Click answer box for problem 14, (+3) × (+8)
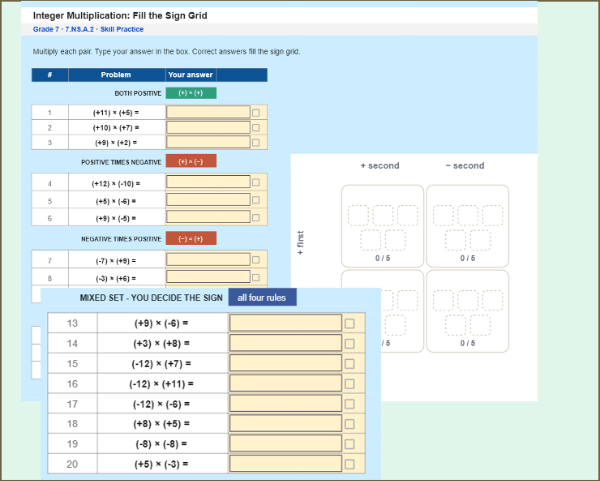This screenshot has width=600, height=481. [x=285, y=343]
